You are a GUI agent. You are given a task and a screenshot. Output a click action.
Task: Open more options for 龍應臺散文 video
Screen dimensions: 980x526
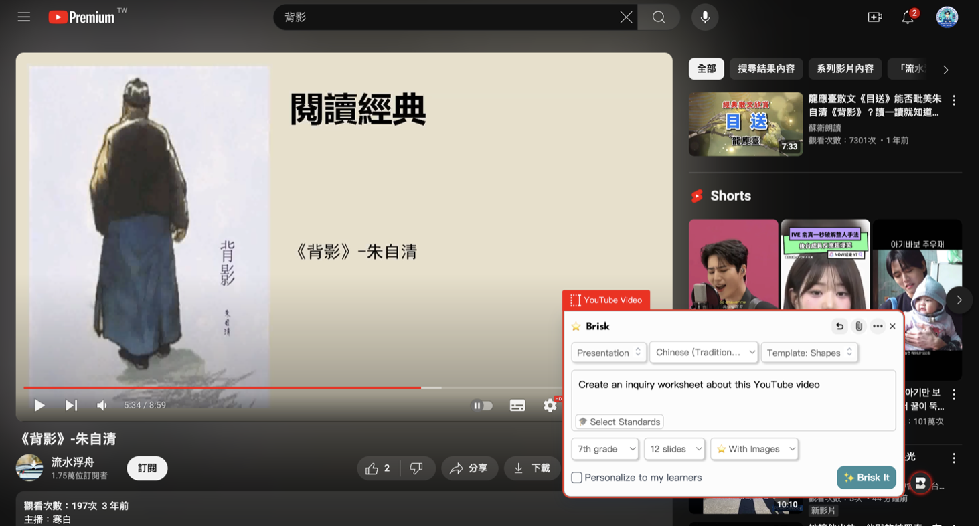pos(954,100)
